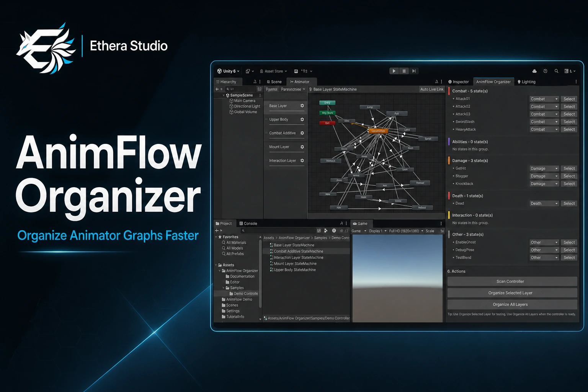Open the Unity 6 dropdown
Screen dimensions: 588x392
click(x=228, y=71)
